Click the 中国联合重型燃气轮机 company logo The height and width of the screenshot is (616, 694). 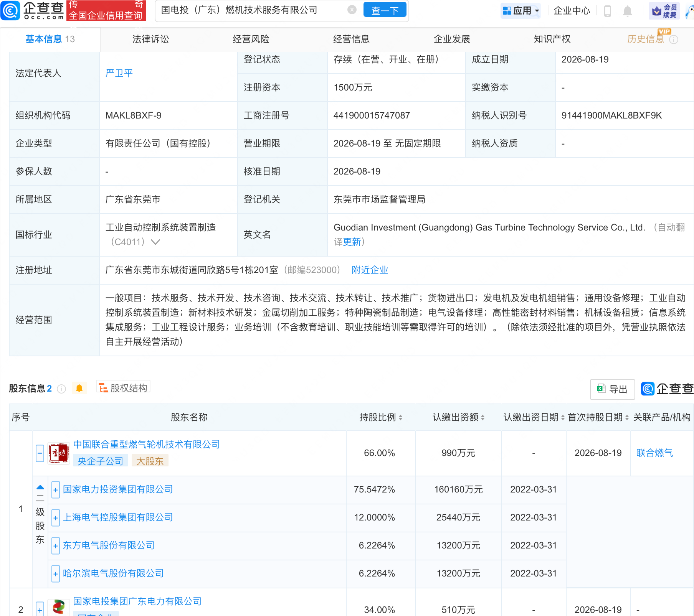click(x=58, y=453)
